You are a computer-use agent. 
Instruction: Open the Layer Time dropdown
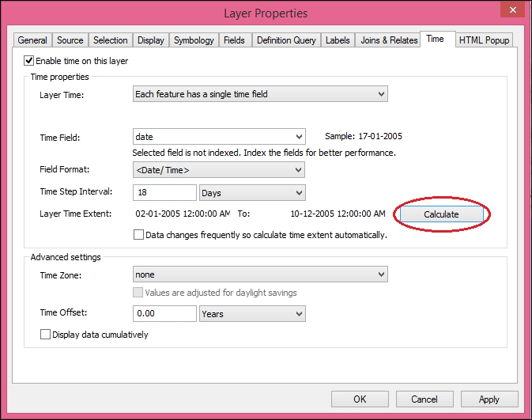point(259,94)
